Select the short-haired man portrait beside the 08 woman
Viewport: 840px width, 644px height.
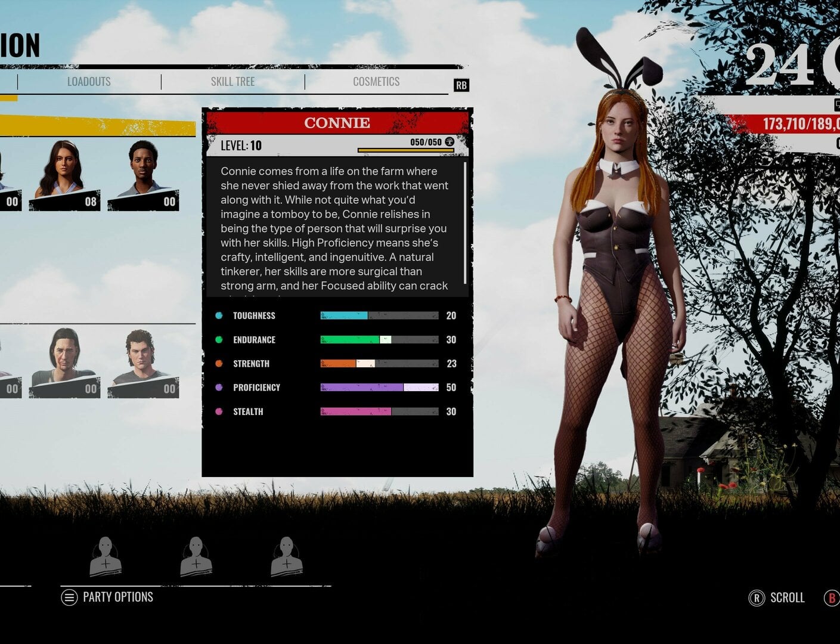pos(143,175)
